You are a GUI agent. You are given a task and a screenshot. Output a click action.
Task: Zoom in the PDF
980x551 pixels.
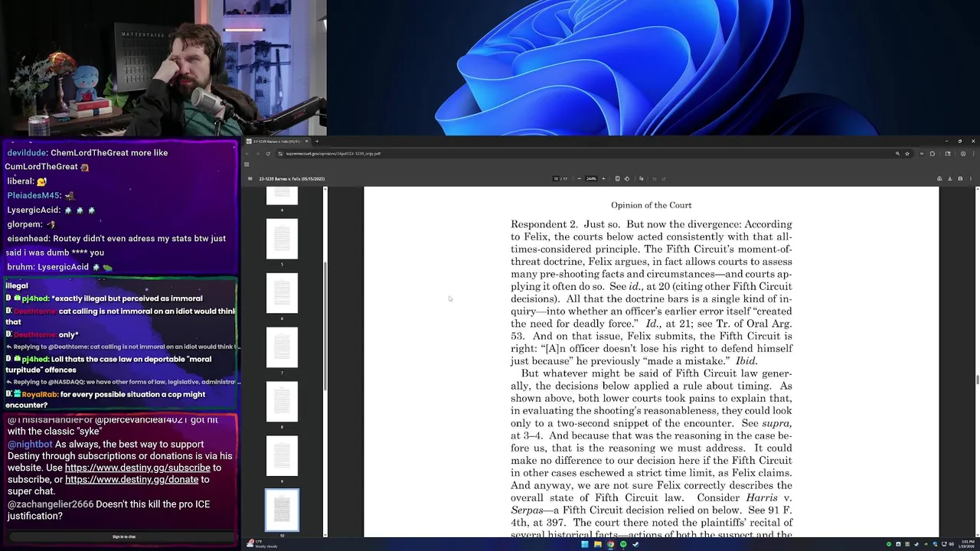click(603, 179)
